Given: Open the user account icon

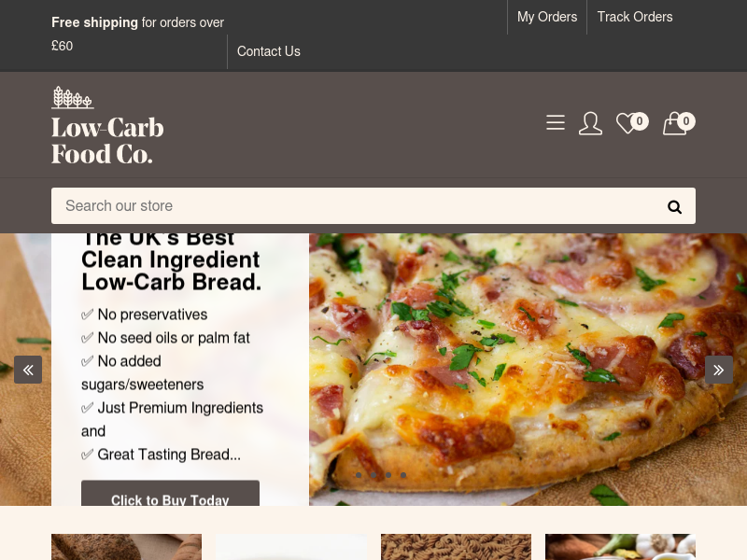Looking at the screenshot, I should coord(590,123).
